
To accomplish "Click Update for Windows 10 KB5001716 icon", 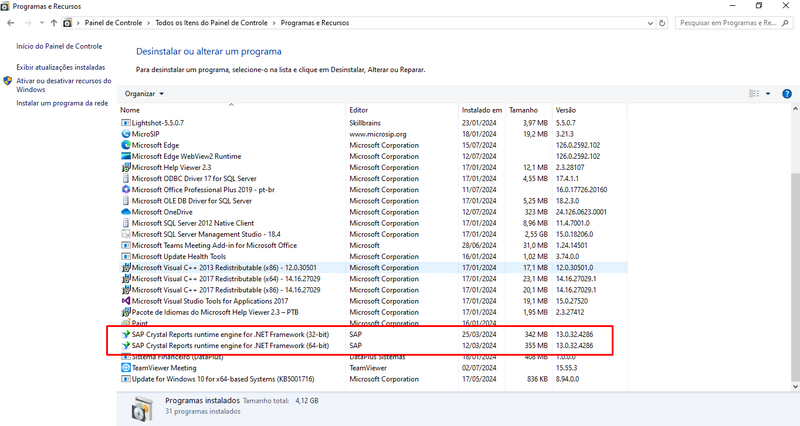I will point(126,379).
